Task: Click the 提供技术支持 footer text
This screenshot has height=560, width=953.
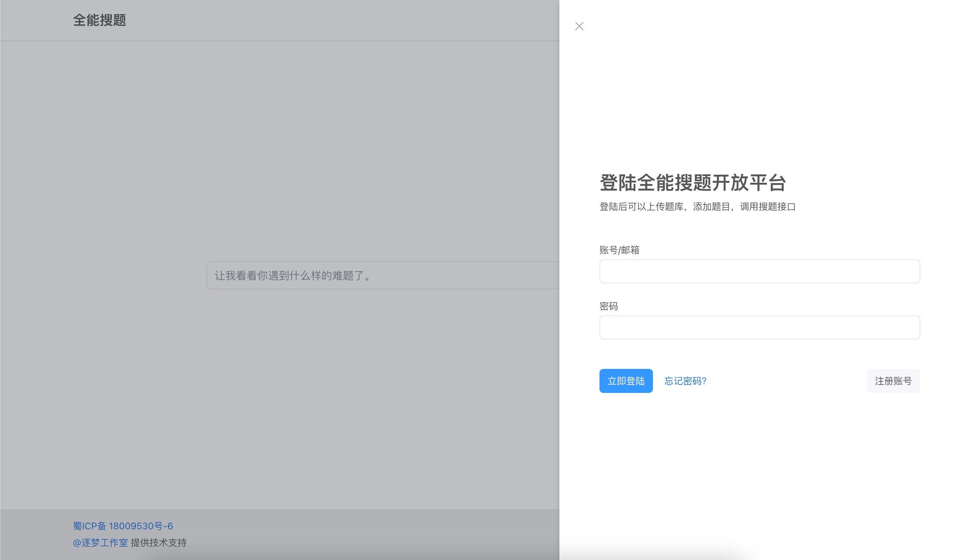Action: [x=159, y=543]
